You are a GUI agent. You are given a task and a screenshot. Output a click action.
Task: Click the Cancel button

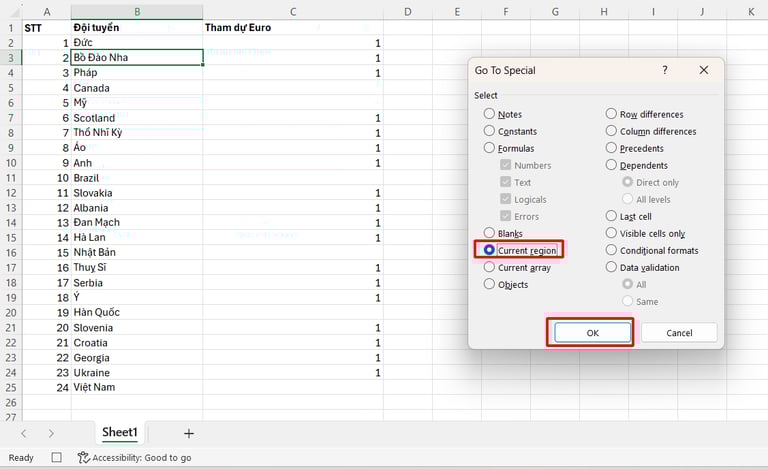click(x=679, y=333)
